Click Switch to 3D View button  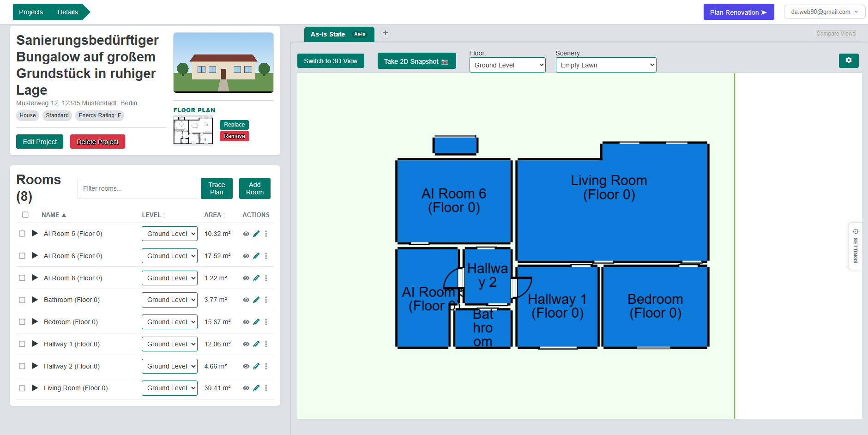tap(331, 61)
